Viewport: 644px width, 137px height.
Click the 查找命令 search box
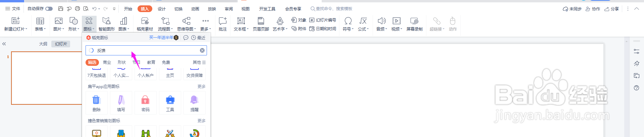coord(331,9)
